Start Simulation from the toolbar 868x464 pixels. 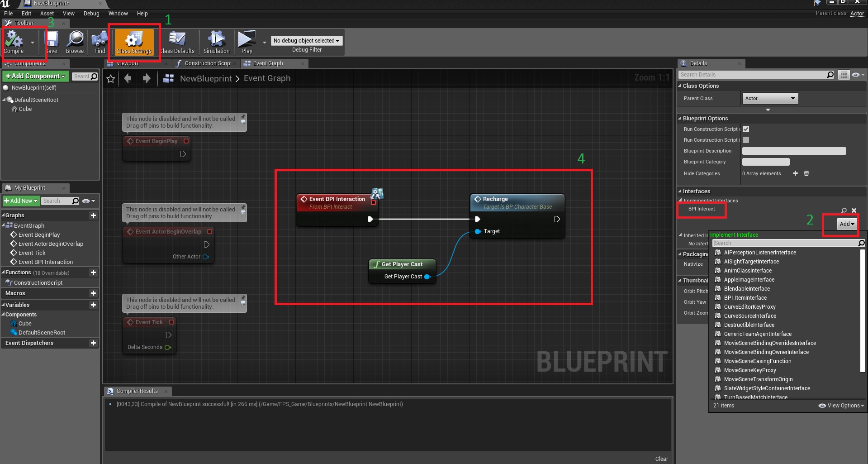(x=216, y=42)
